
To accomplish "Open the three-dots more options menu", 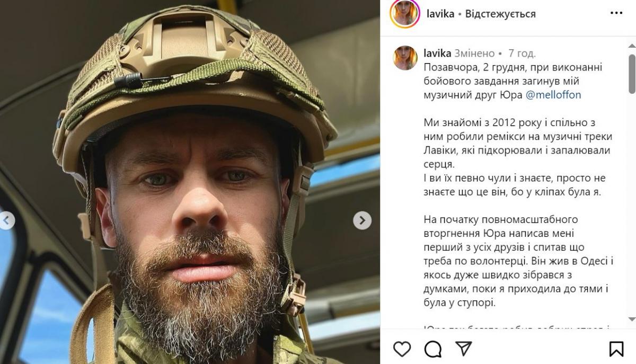I will (x=616, y=13).
